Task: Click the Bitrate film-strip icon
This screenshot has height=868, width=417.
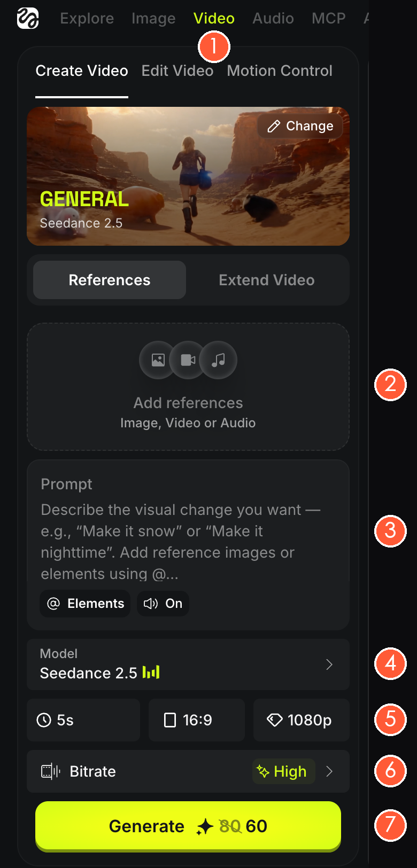Action: pyautogui.click(x=51, y=771)
